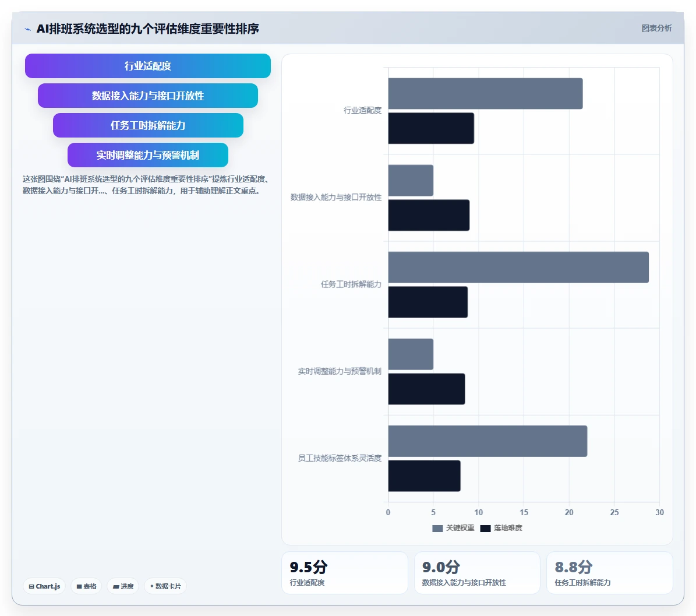
Task: Click the 任务工时拆解能力 funnel bar
Action: click(x=148, y=125)
